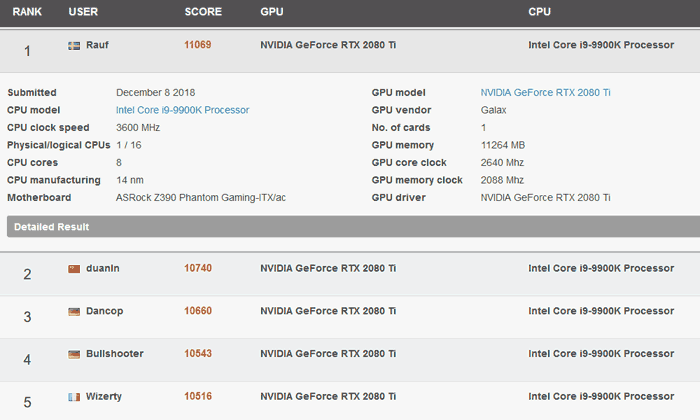Click rank number 1
The height and width of the screenshot is (420, 700).
pos(27,51)
